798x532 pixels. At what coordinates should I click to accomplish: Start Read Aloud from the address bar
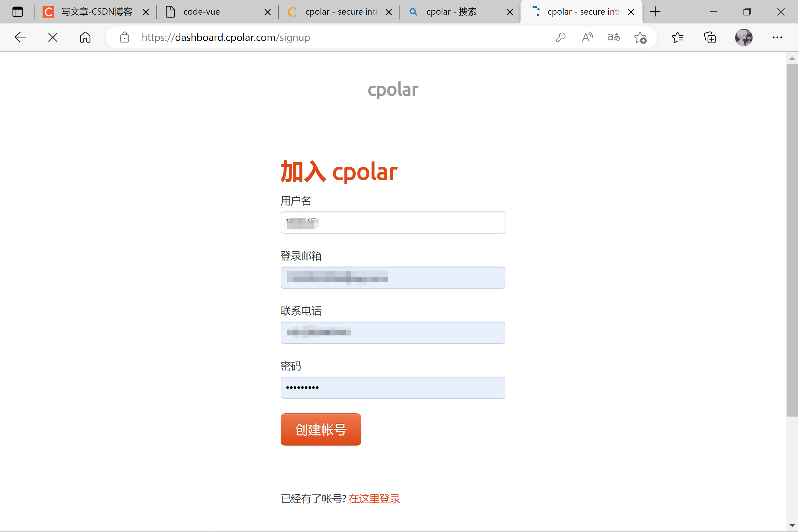[587, 37]
